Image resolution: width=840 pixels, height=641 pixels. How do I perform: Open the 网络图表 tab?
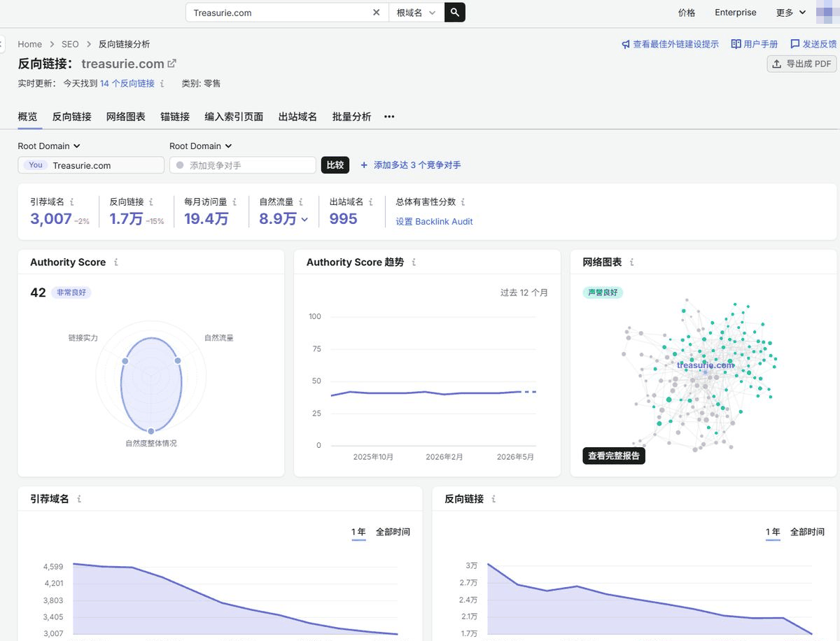[126, 117]
